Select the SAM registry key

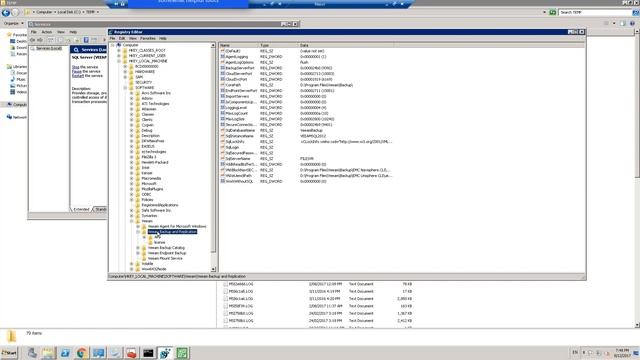[x=139, y=77]
